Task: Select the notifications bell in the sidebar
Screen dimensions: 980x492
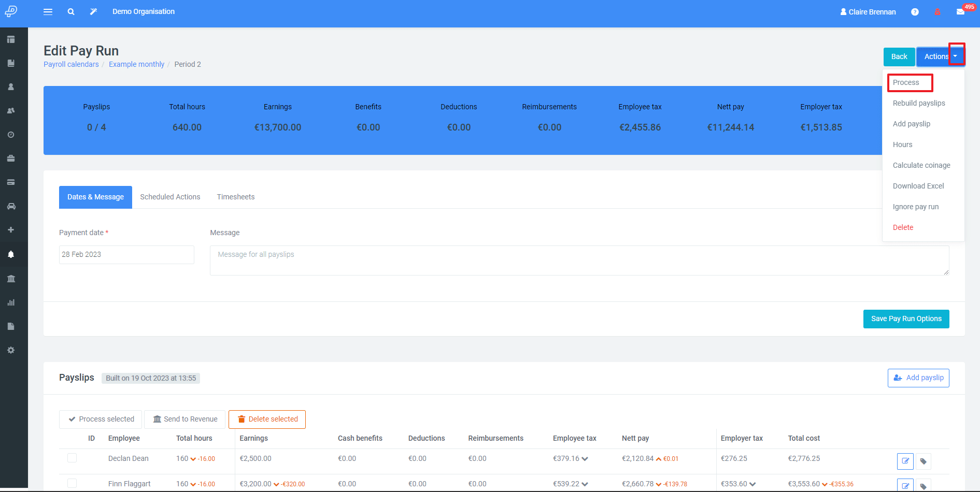Action: click(x=11, y=254)
